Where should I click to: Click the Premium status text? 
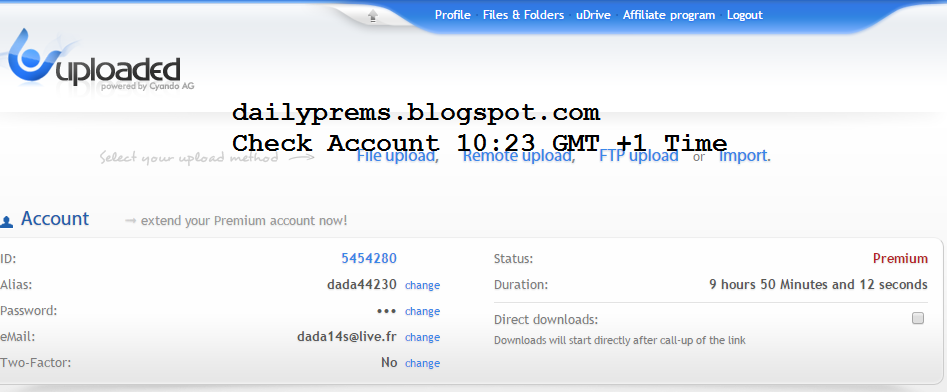(900, 259)
